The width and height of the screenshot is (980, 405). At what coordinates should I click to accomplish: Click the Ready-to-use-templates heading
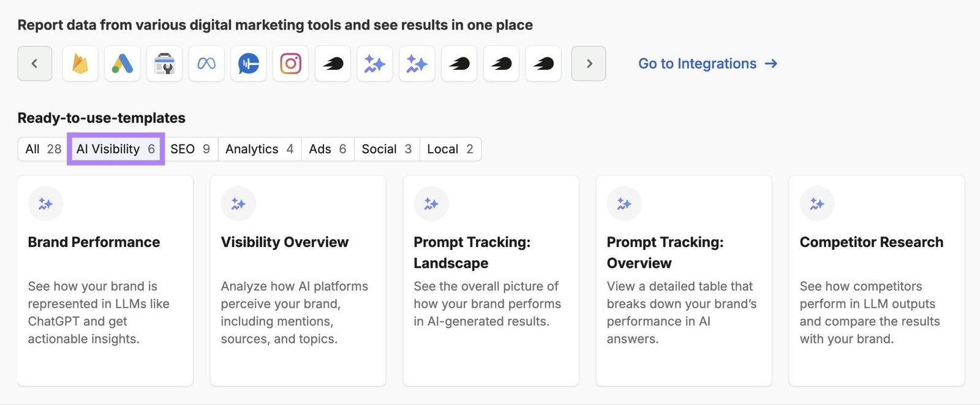[102, 118]
